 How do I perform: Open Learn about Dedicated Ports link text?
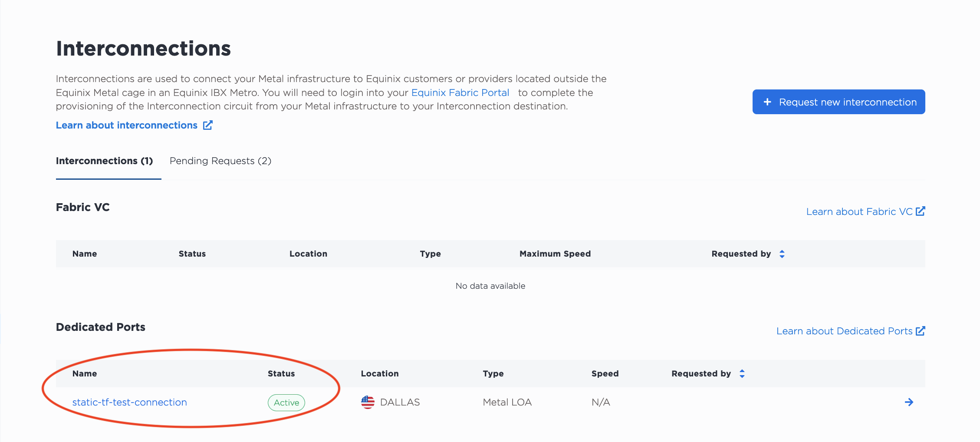[x=844, y=331]
